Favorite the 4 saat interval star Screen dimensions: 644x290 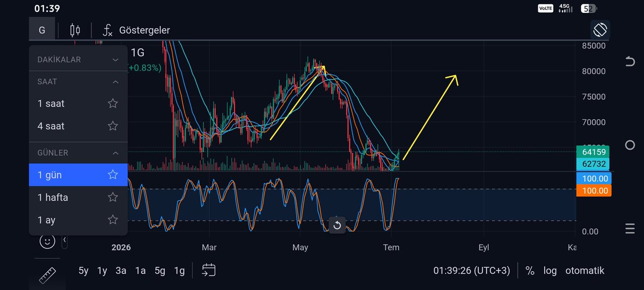tap(113, 126)
